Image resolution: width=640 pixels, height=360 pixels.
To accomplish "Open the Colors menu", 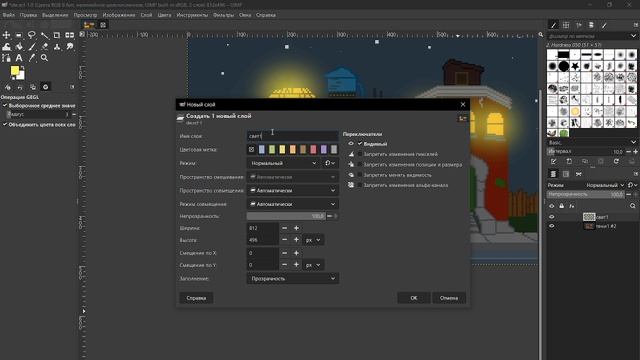I will [x=164, y=15].
